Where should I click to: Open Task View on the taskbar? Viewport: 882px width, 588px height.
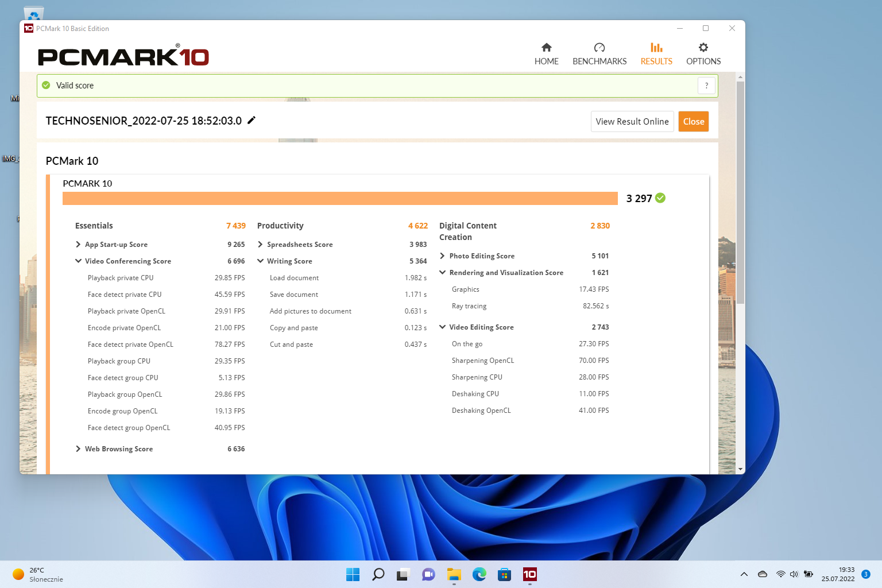403,574
